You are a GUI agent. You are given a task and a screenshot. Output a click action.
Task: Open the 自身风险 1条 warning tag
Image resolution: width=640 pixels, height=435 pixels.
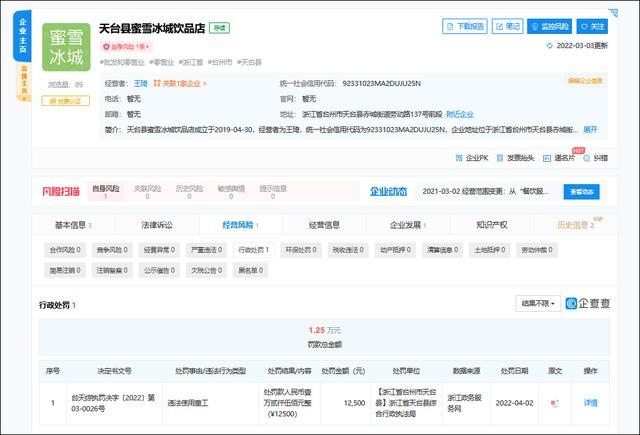point(126,47)
